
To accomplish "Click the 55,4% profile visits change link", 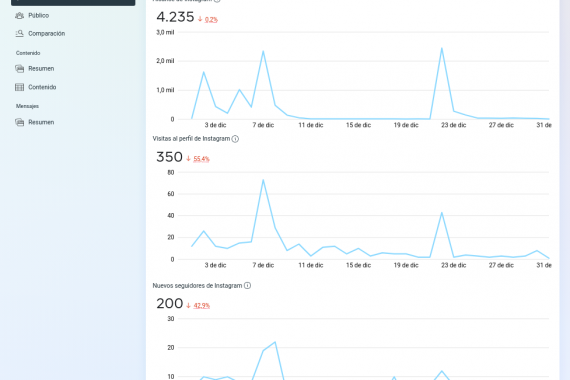I will [x=201, y=159].
